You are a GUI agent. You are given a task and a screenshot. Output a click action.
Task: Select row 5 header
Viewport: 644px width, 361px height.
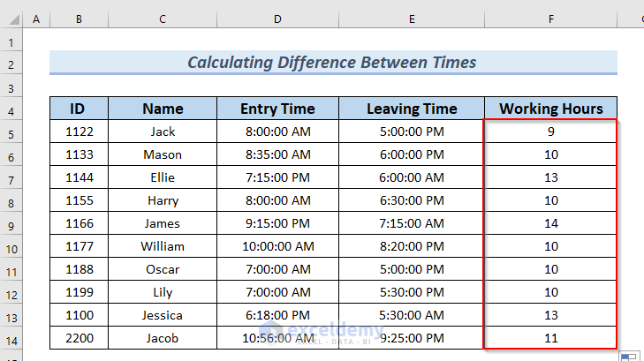click(x=12, y=132)
